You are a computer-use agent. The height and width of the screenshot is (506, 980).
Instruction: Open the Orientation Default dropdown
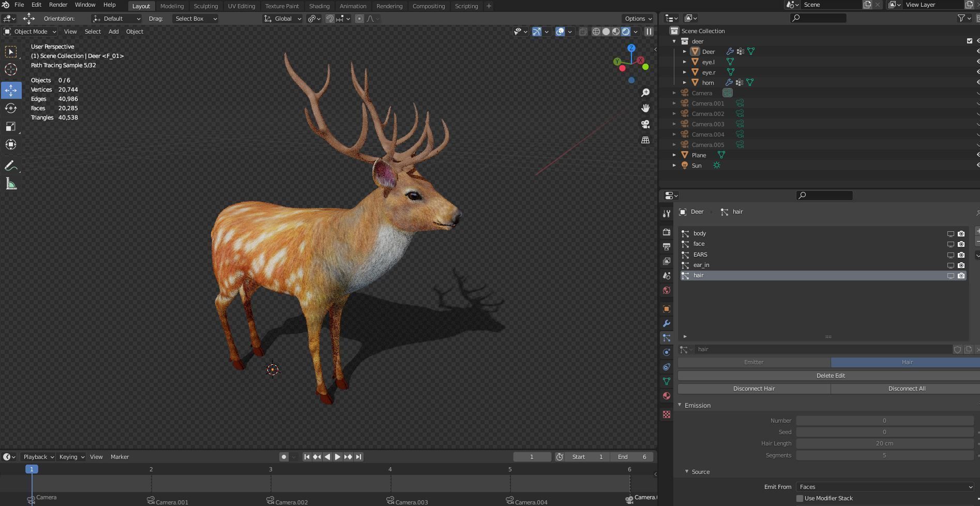pyautogui.click(x=116, y=19)
